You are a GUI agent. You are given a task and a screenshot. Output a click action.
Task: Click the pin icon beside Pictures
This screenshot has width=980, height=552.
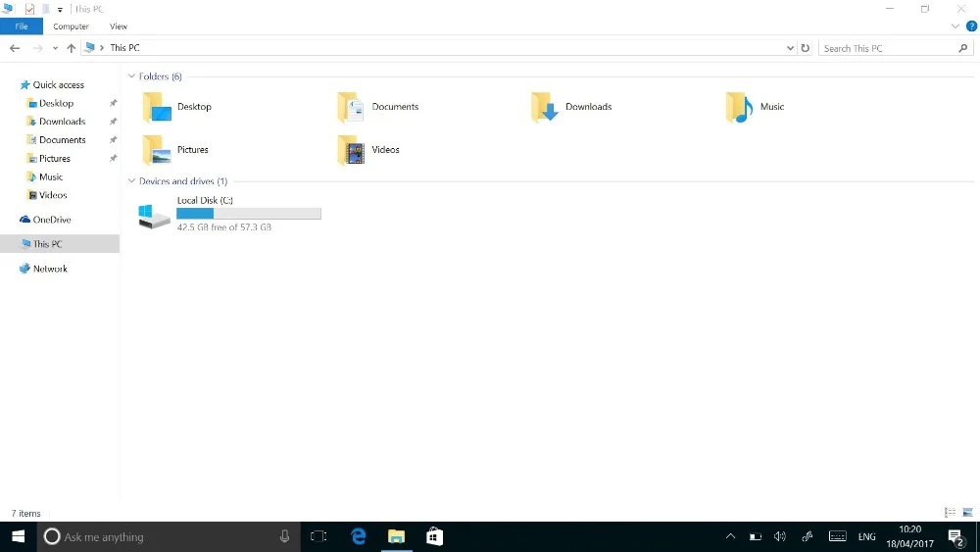(x=113, y=159)
